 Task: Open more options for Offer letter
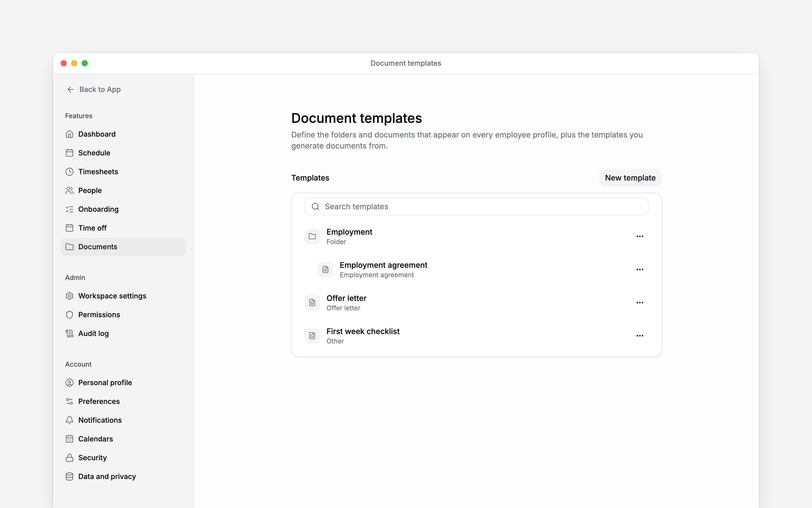640,303
